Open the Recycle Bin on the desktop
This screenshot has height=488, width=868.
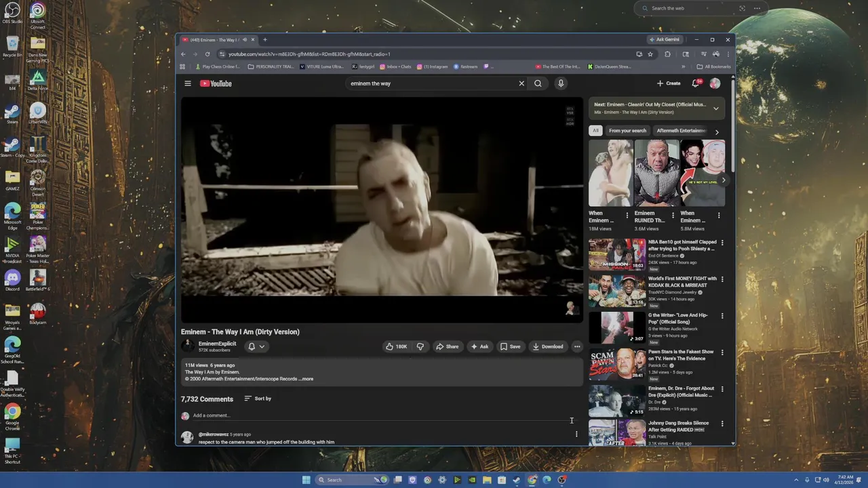12,46
